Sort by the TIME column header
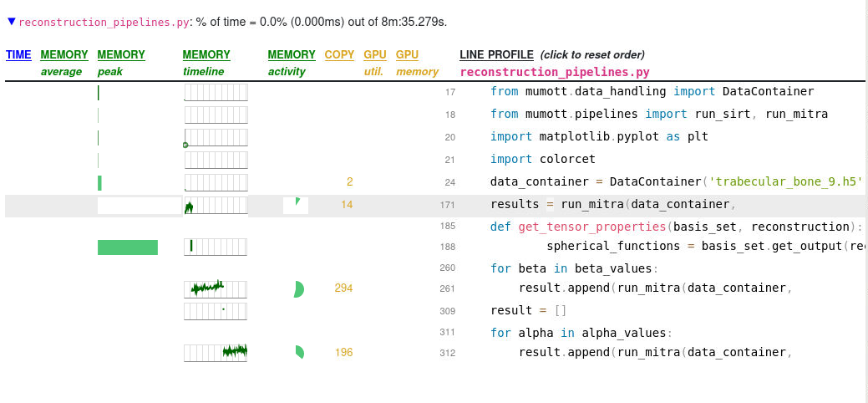 (x=18, y=55)
